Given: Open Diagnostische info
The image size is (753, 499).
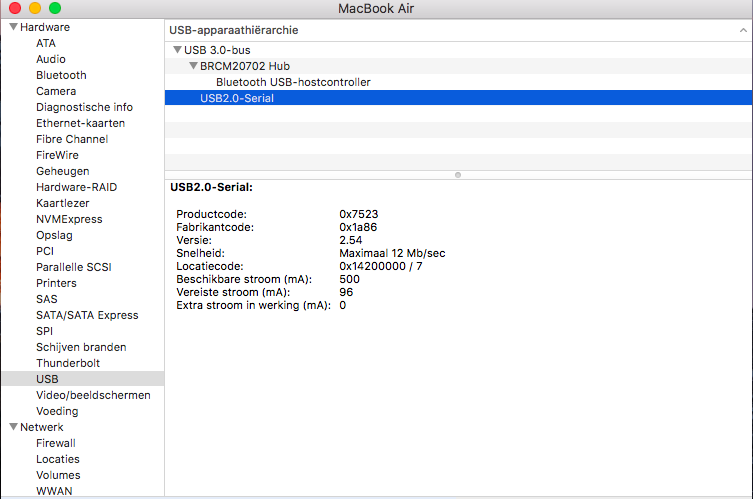Looking at the screenshot, I should [84, 107].
